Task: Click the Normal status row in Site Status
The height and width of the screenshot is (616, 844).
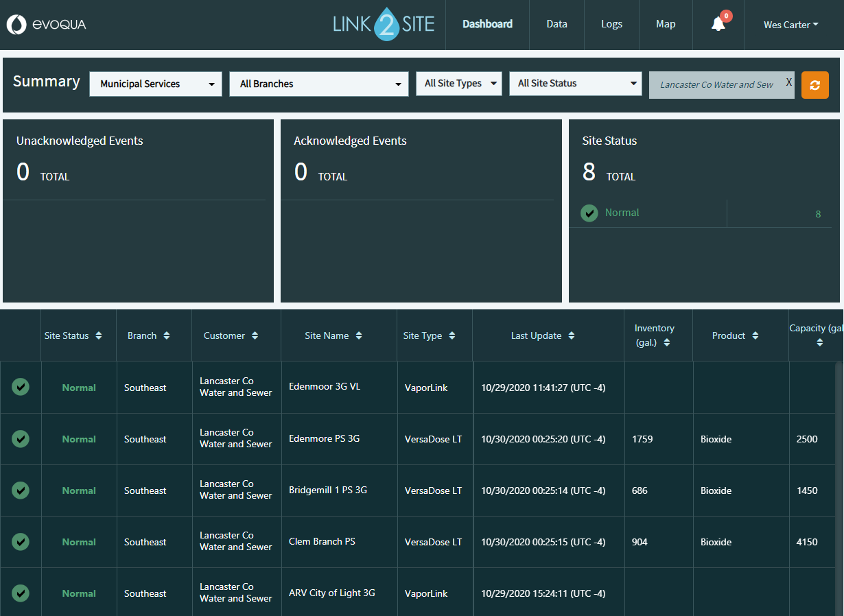Action: 700,213
